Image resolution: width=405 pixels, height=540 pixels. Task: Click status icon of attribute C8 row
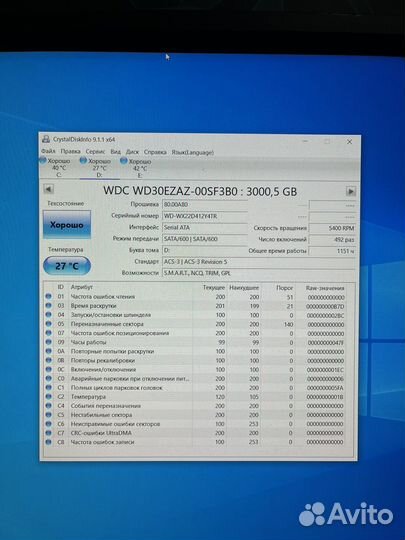48,442
